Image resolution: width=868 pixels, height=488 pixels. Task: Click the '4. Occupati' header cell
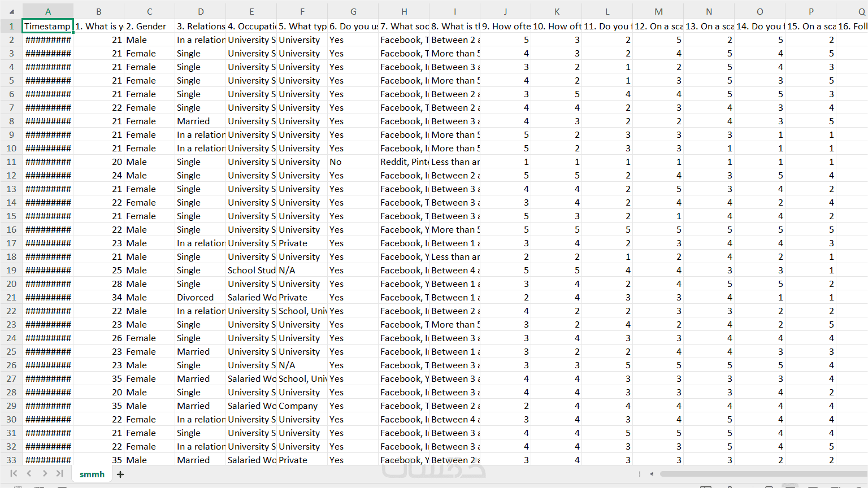point(251,26)
